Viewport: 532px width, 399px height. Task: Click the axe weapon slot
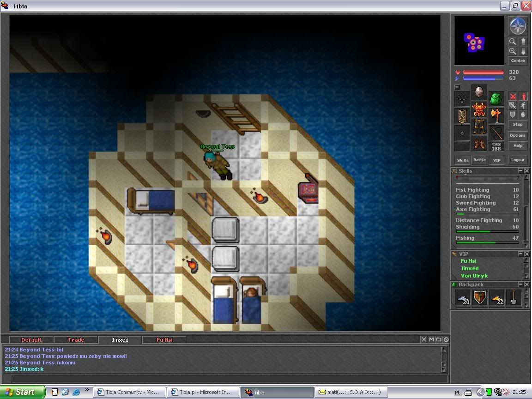tap(496, 115)
